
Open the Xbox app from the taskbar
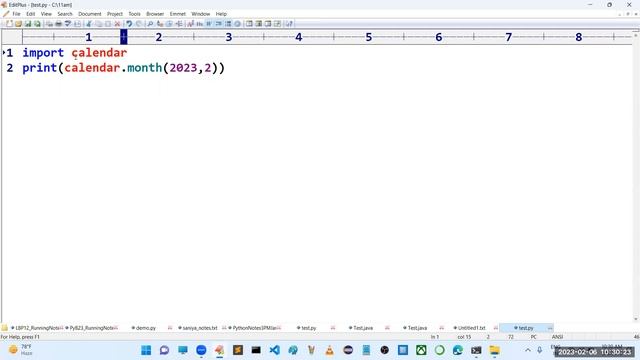[421, 350]
